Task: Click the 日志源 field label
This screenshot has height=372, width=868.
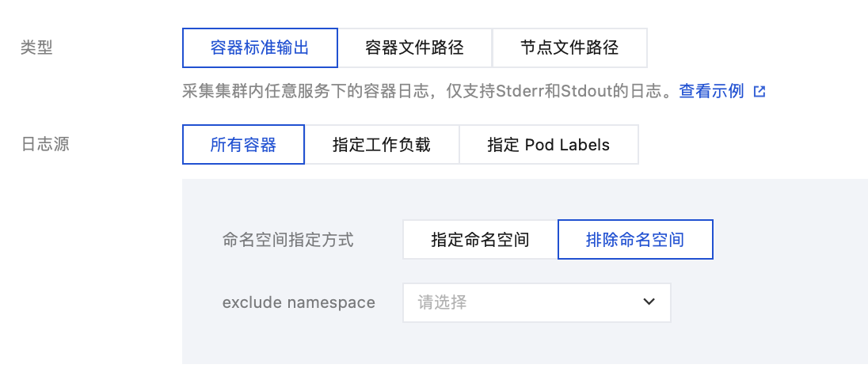Action: [x=44, y=145]
